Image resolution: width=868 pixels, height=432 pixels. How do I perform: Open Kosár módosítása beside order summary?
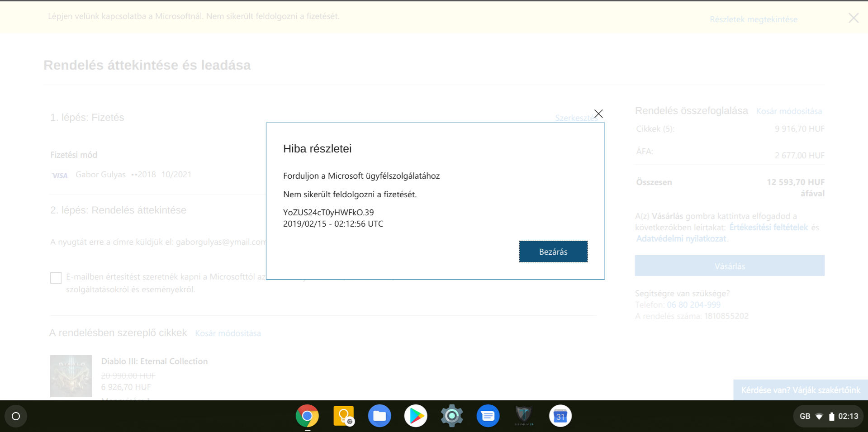(789, 111)
